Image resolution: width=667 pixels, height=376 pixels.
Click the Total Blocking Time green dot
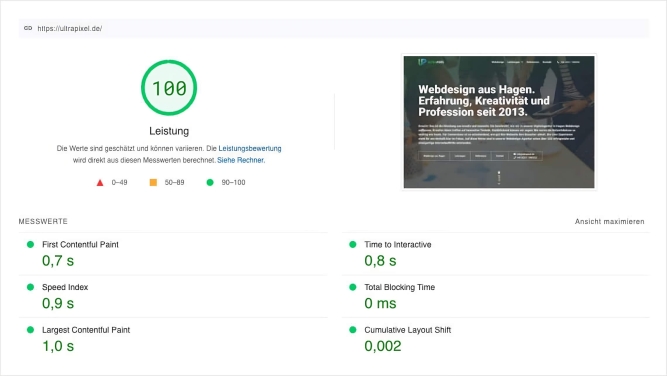[353, 287]
